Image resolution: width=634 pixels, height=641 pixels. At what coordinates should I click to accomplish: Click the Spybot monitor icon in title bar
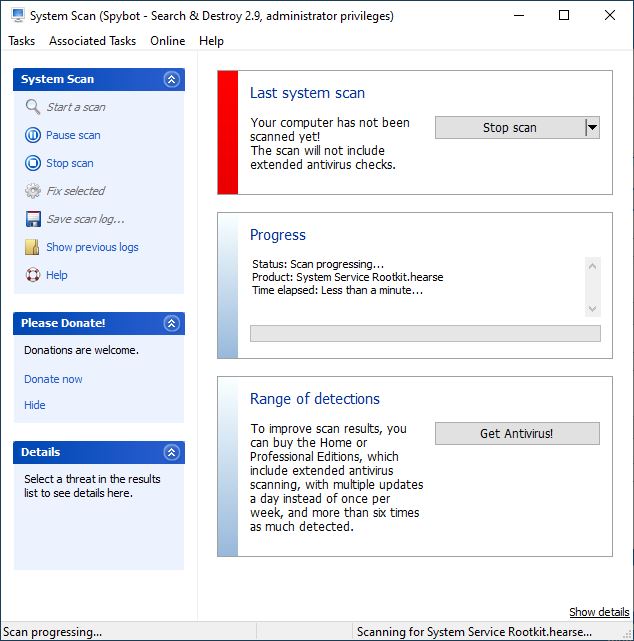tap(18, 15)
